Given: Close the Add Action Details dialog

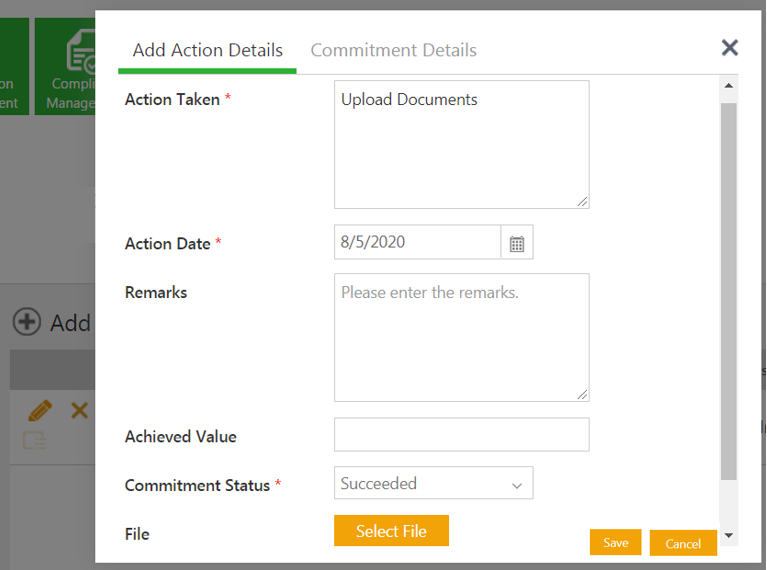Looking at the screenshot, I should coord(730,48).
